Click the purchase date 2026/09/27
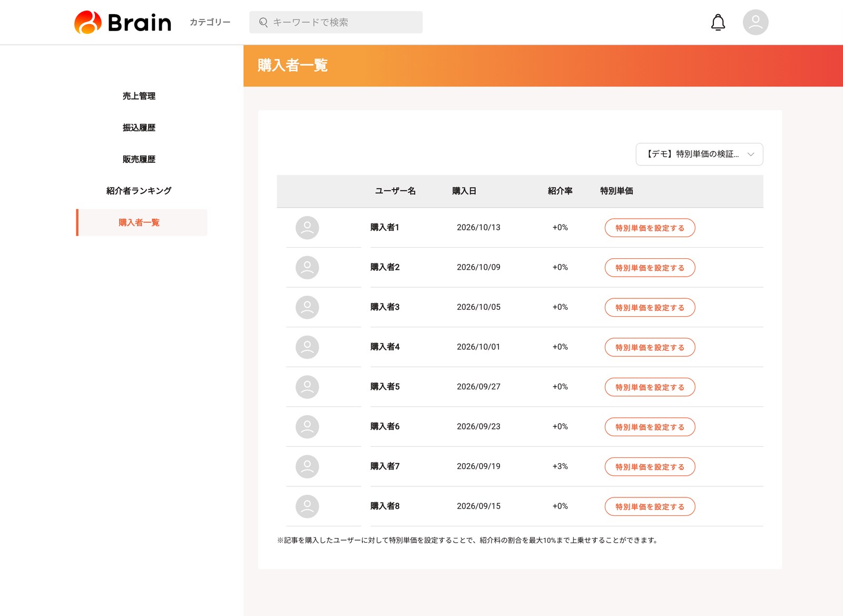This screenshot has height=616, width=843. point(478,387)
